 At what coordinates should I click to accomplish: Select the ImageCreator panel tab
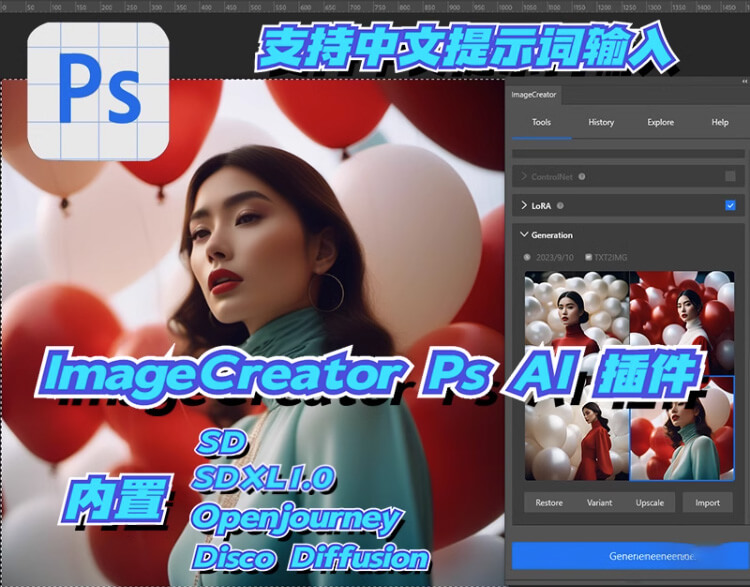(533, 95)
